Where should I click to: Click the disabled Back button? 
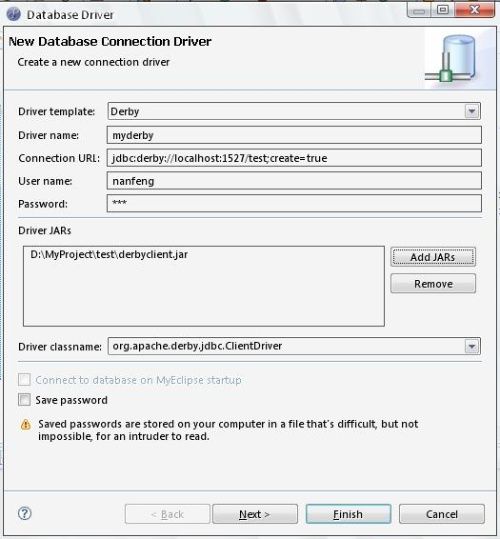tap(167, 514)
